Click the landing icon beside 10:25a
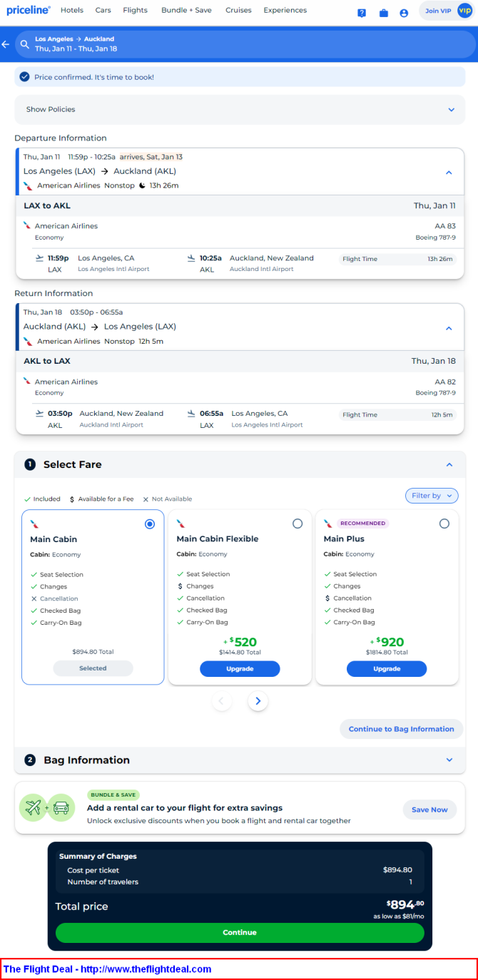 point(191,258)
